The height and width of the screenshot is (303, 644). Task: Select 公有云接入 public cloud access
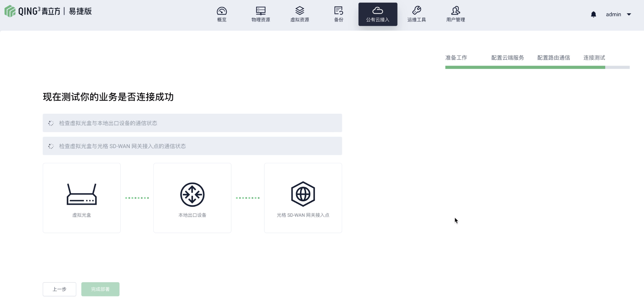click(x=377, y=14)
